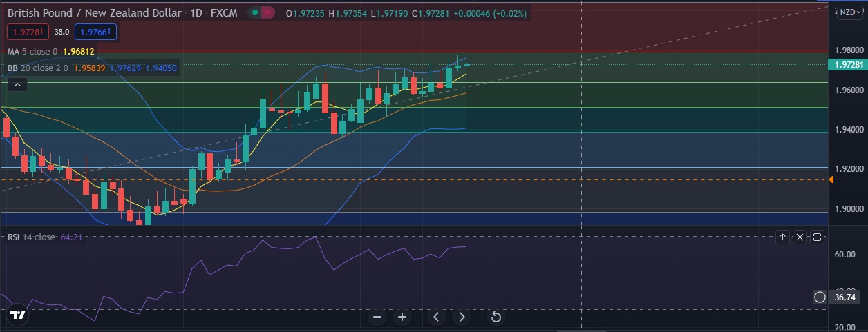Select the RSI 14 close indicator legend

point(31,237)
